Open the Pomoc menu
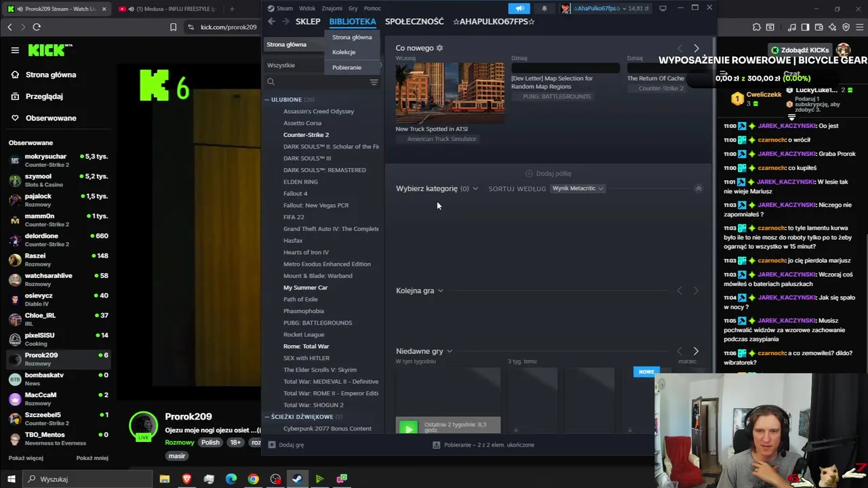The image size is (868, 488). point(372,8)
